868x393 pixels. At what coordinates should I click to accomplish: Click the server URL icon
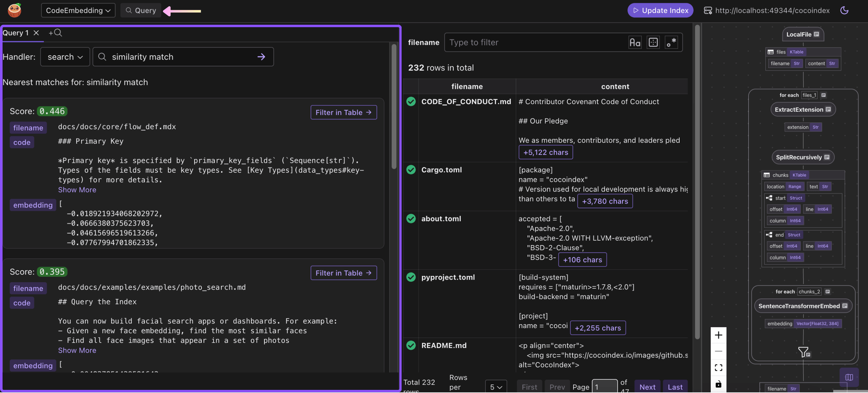(708, 10)
